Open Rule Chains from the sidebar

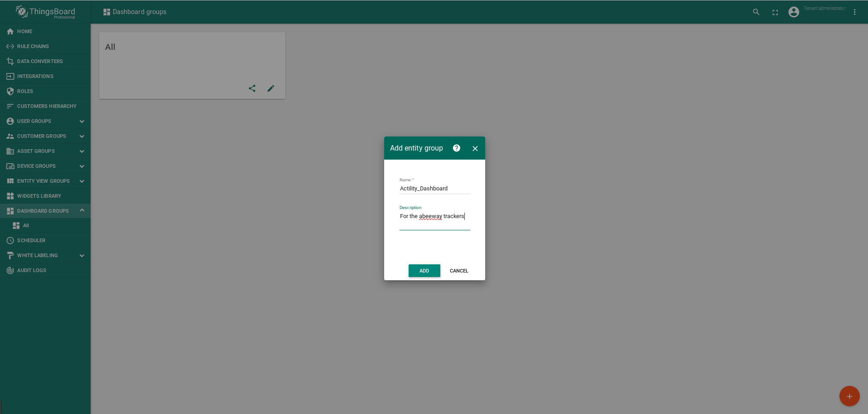click(33, 46)
